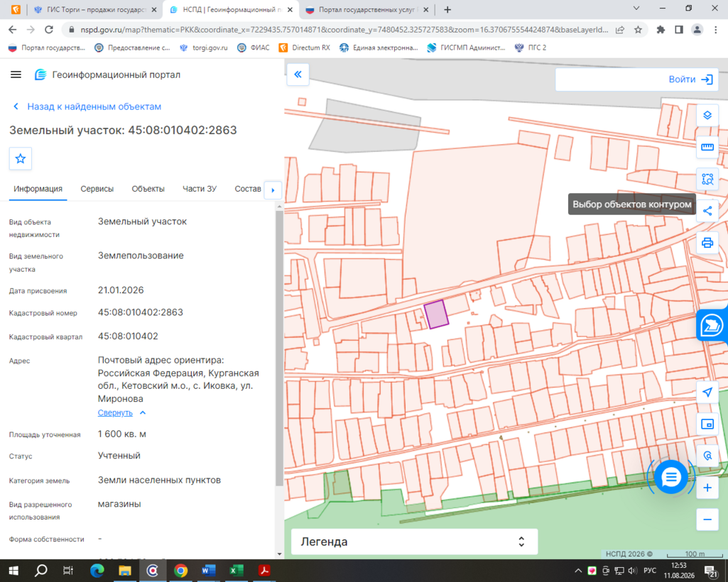Open the browser extensions puzzle icon

[x=661, y=30]
